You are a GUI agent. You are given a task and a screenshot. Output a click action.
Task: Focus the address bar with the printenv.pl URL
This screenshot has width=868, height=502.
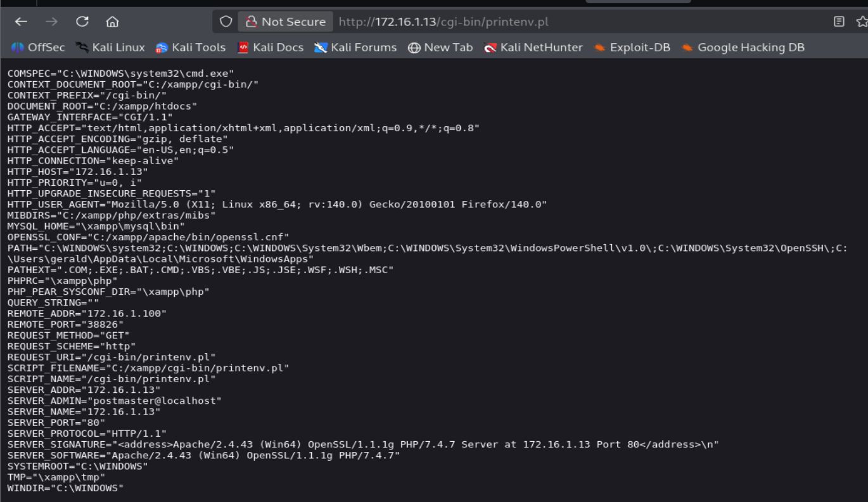444,22
